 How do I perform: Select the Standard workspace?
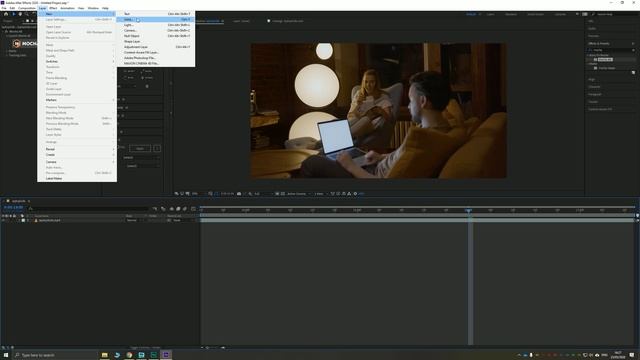511,14
